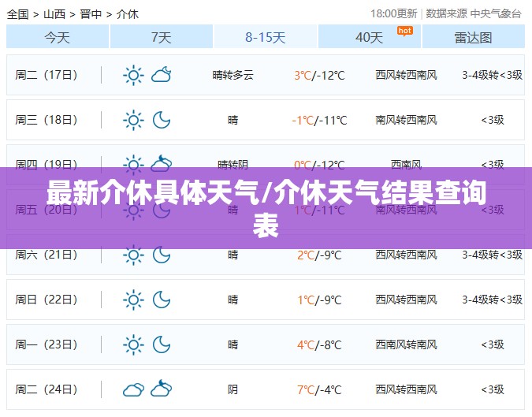Select the 周二(17日) date label

47,75
